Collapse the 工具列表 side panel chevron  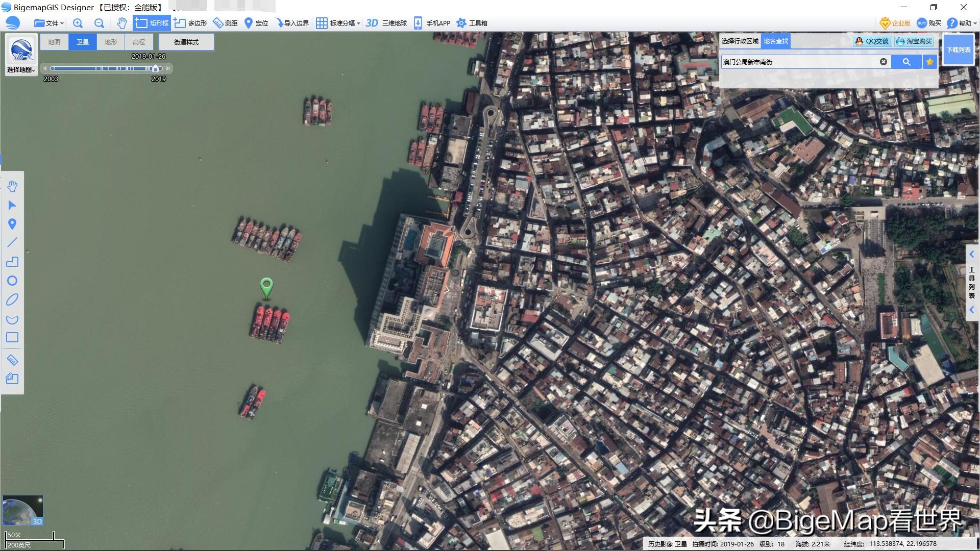(972, 254)
